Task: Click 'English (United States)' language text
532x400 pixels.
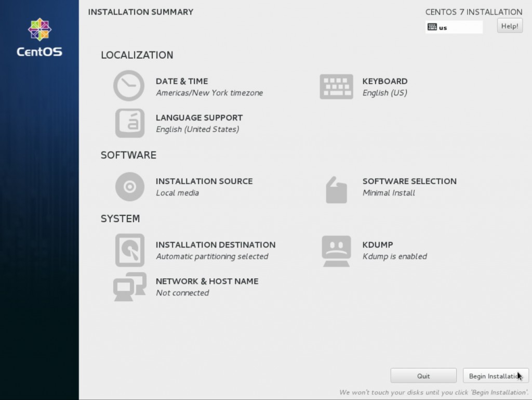Action: [x=197, y=129]
